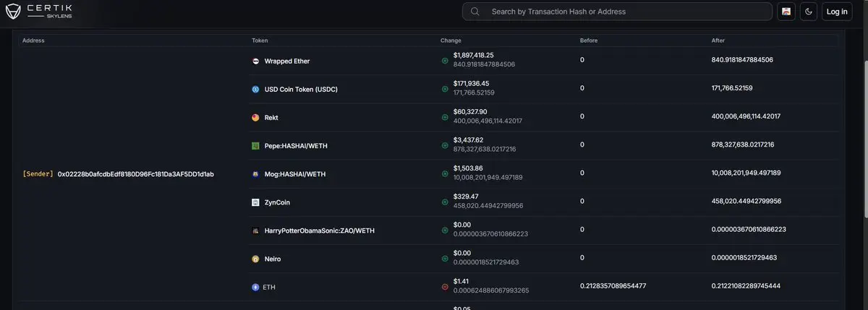This screenshot has height=310, width=868.
Task: Click the Wrapped Ether token icon
Action: (255, 61)
